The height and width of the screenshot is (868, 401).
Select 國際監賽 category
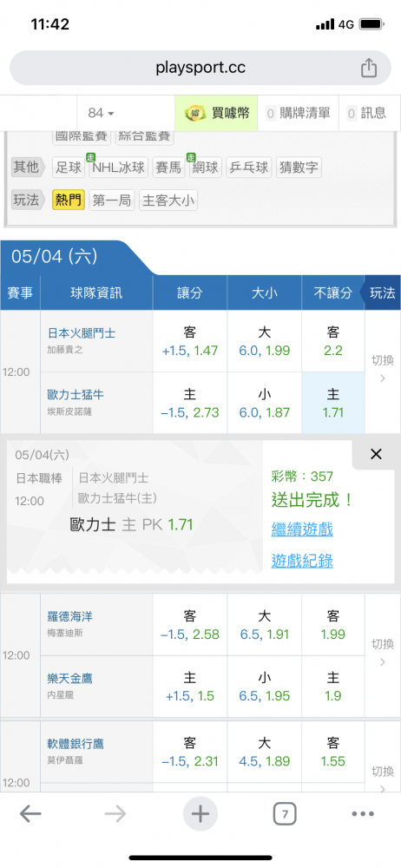(82, 135)
